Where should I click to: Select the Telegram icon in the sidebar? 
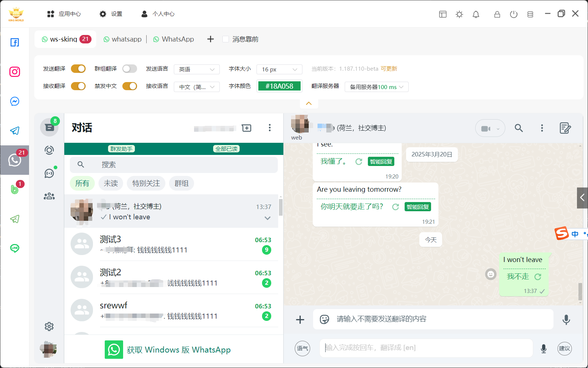pos(15,131)
